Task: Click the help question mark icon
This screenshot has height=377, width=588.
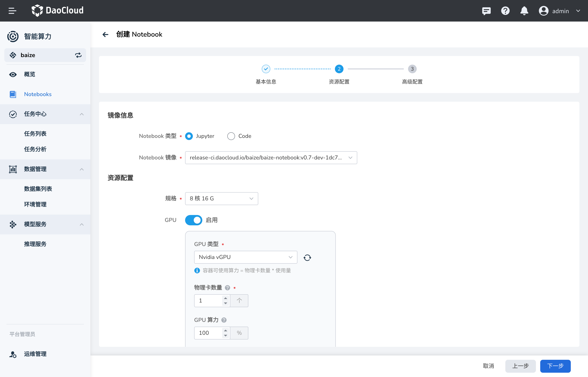Action: 505,11
